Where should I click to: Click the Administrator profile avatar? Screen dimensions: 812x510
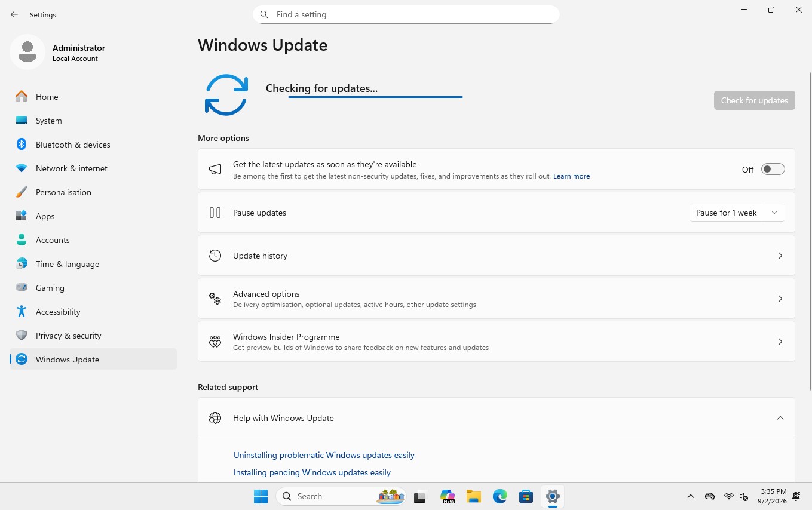[27, 52]
